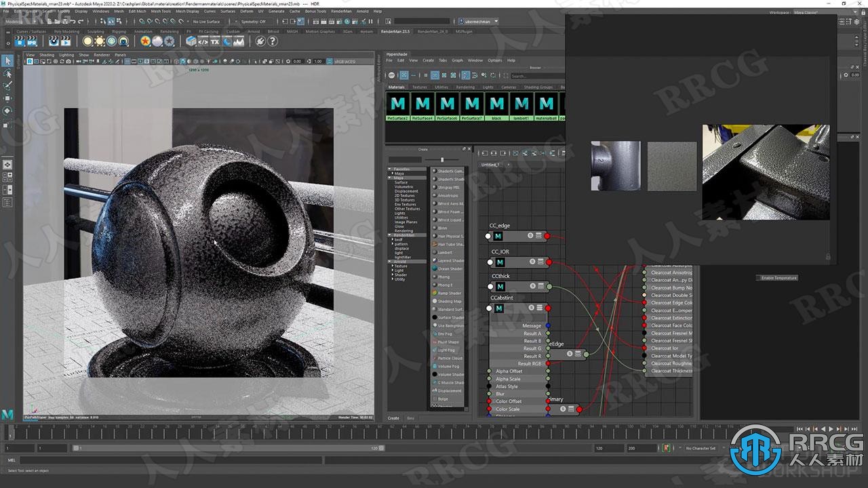
Task: Select medium swatch size in Hypershade
Action: click(435, 75)
